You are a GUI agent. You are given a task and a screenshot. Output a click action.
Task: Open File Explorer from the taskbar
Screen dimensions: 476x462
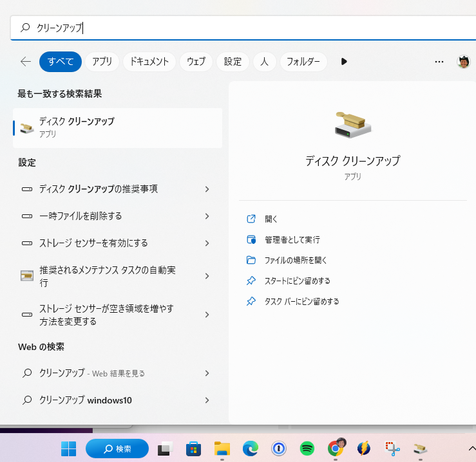pos(222,448)
